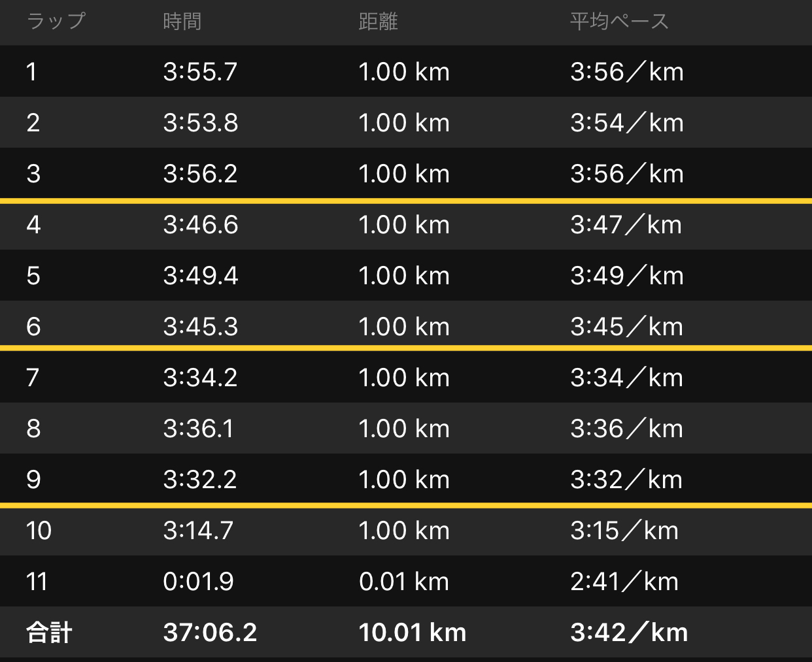The width and height of the screenshot is (812, 662).
Task: Open lap 8 row with time 3:36.1
Action: [406, 428]
